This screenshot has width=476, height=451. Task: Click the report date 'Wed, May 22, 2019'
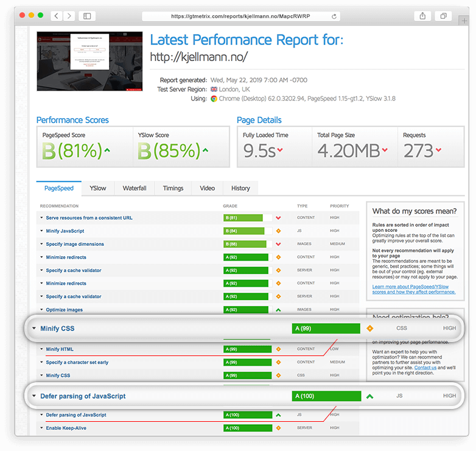tap(237, 80)
